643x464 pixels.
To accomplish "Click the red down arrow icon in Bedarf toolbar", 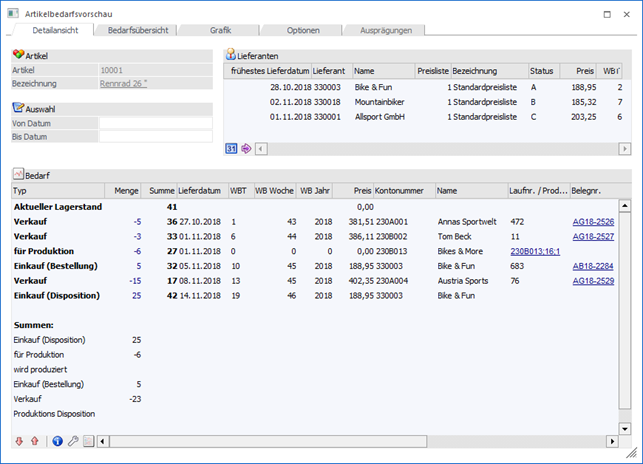I will point(20,441).
